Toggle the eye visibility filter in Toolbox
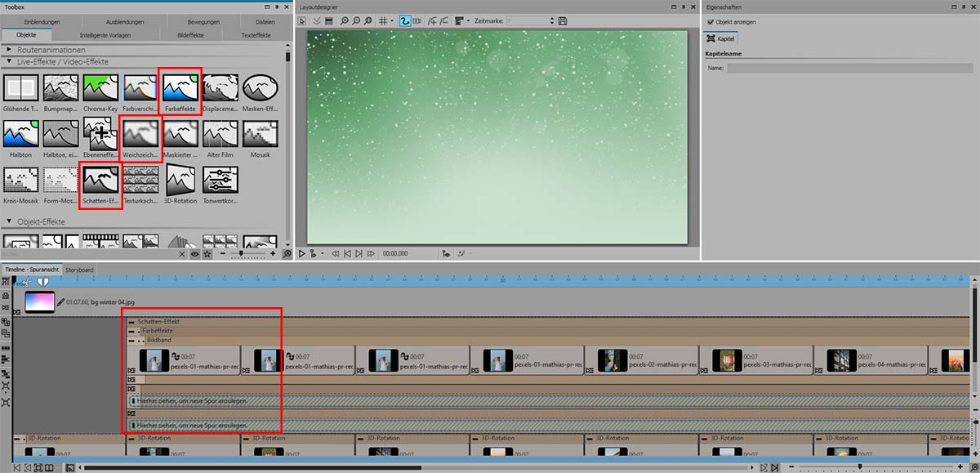This screenshot has width=980, height=473. [195, 255]
